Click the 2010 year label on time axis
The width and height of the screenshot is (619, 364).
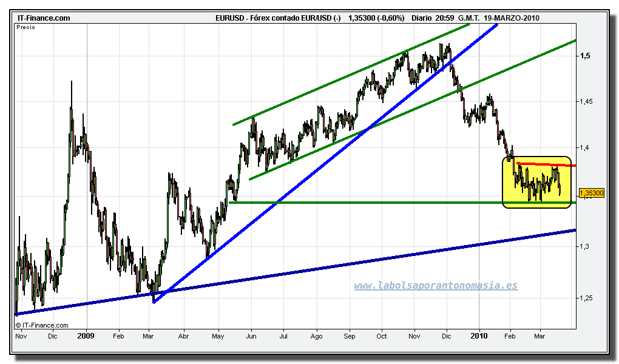(x=479, y=336)
